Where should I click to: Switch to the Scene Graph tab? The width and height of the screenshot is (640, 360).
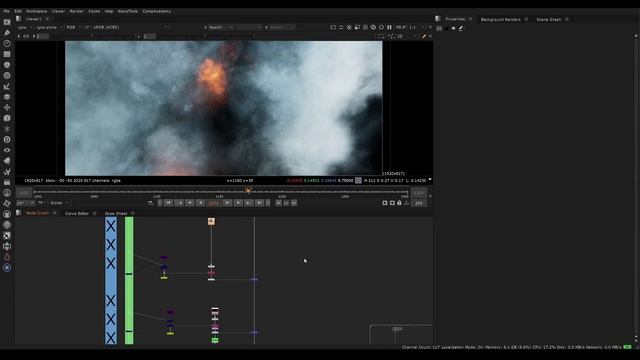(549, 19)
